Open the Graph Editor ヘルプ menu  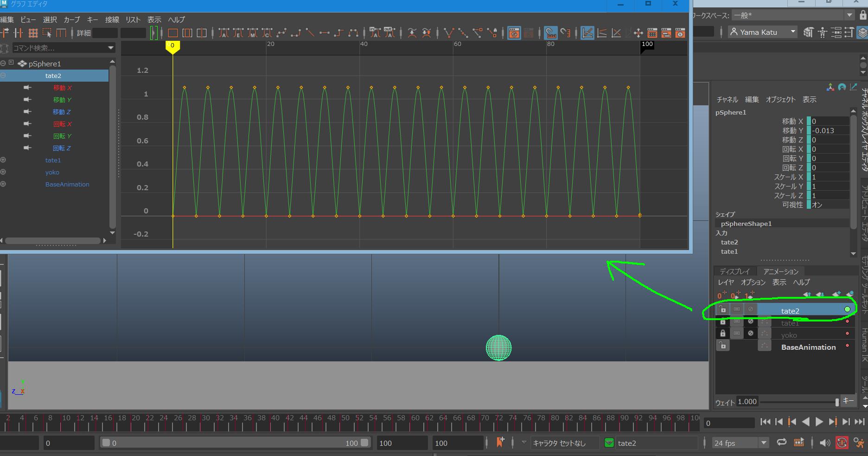(176, 19)
